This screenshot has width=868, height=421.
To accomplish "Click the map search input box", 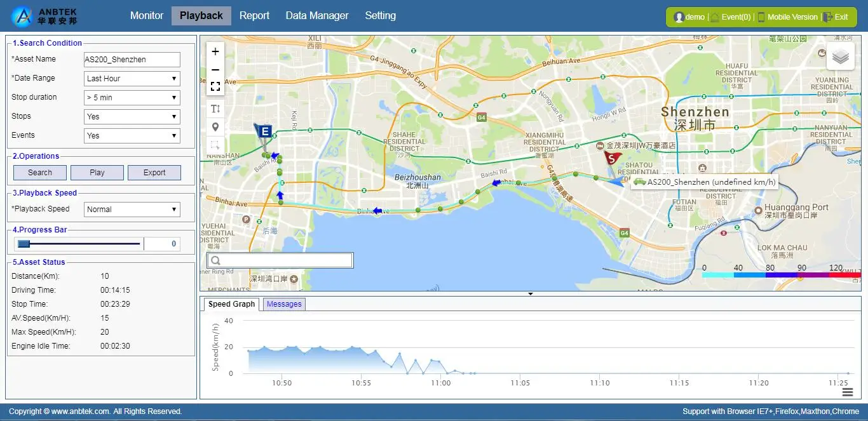I will (x=280, y=260).
